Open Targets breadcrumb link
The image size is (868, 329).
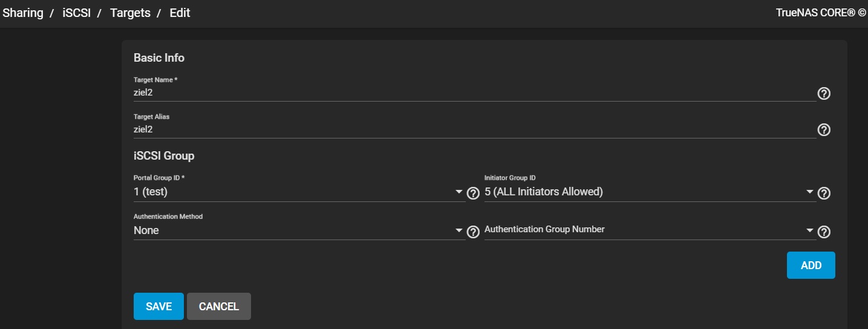click(130, 13)
